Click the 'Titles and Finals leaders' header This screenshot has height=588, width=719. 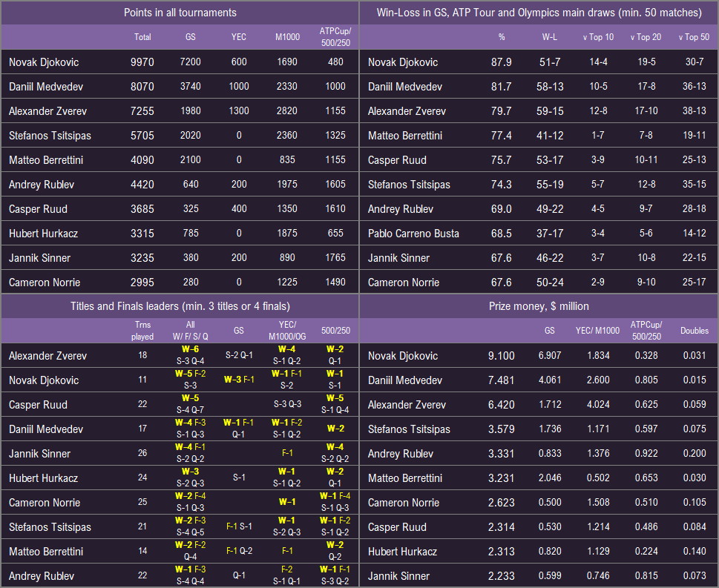pyautogui.click(x=180, y=306)
